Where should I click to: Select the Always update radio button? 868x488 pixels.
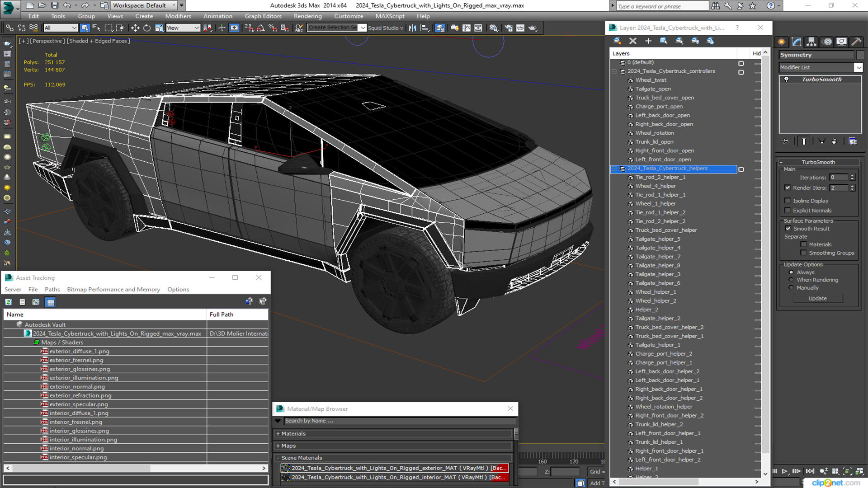point(791,272)
